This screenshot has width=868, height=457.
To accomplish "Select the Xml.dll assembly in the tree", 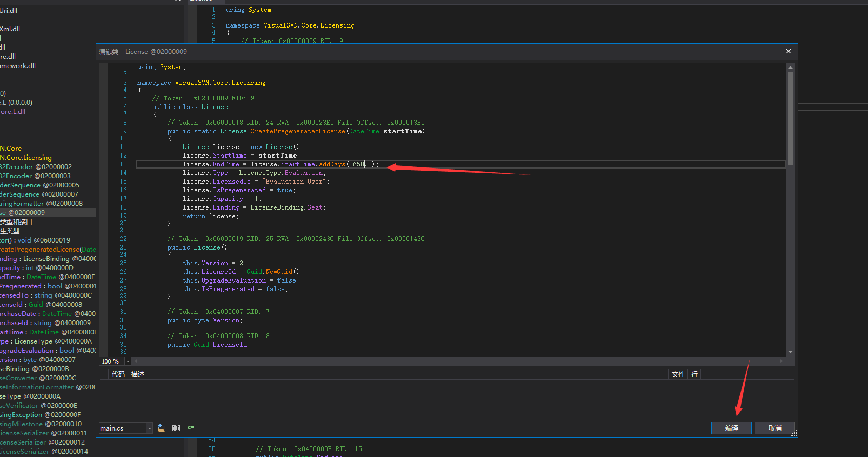I will (x=10, y=29).
